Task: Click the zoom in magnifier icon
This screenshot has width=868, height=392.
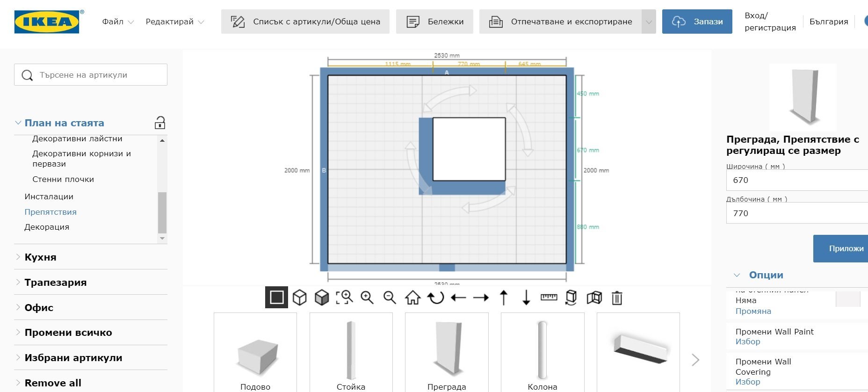Action: (367, 298)
